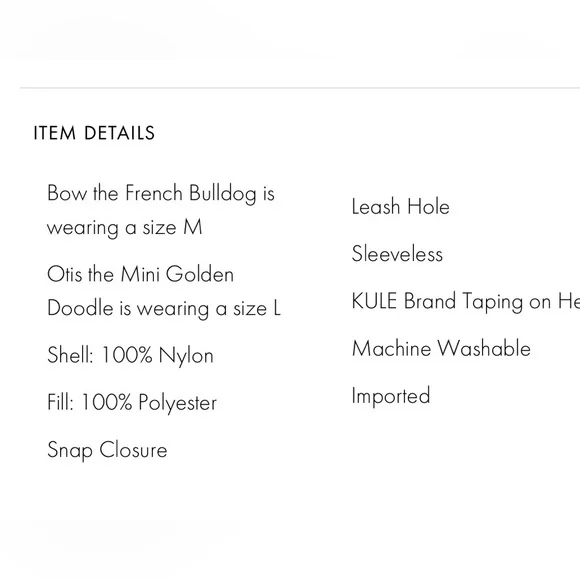This screenshot has height=580, width=580.
Task: Click the KULE Brand Taping detail
Action: tap(465, 301)
